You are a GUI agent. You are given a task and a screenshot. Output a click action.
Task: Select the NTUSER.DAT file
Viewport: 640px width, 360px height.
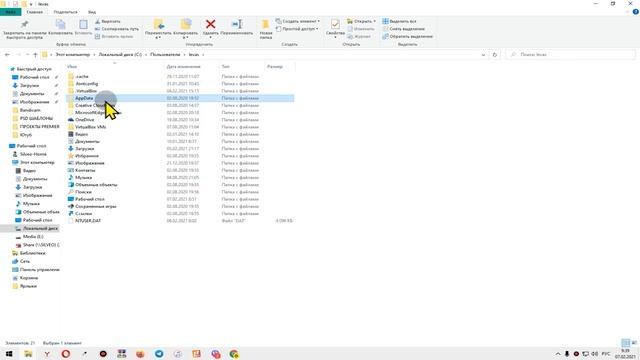click(88, 221)
